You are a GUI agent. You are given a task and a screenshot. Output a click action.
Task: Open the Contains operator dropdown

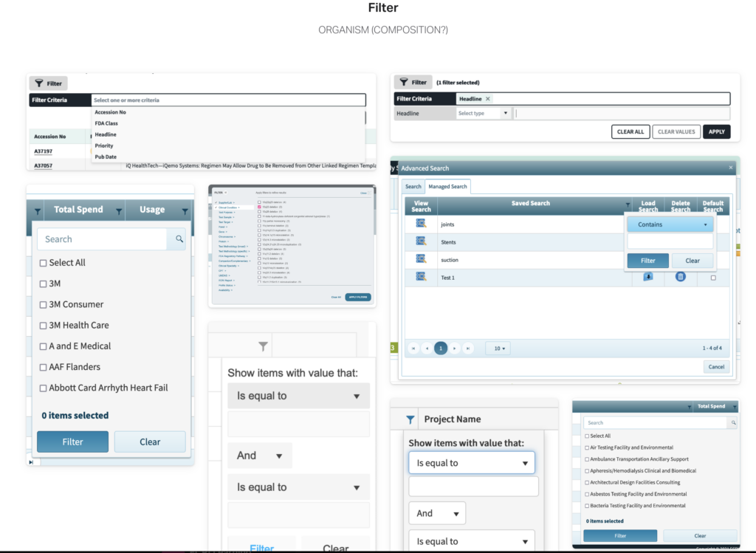[x=670, y=224]
